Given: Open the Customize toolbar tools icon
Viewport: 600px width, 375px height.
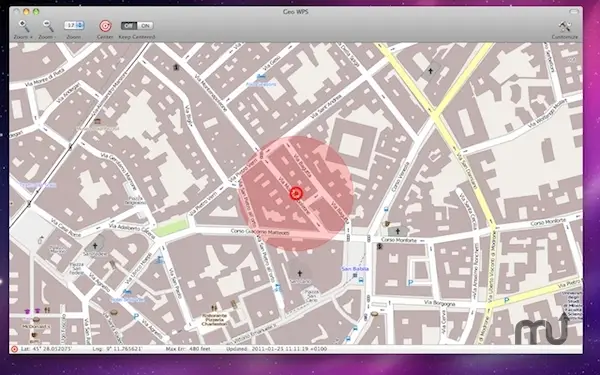Looking at the screenshot, I should pyautogui.click(x=564, y=26).
